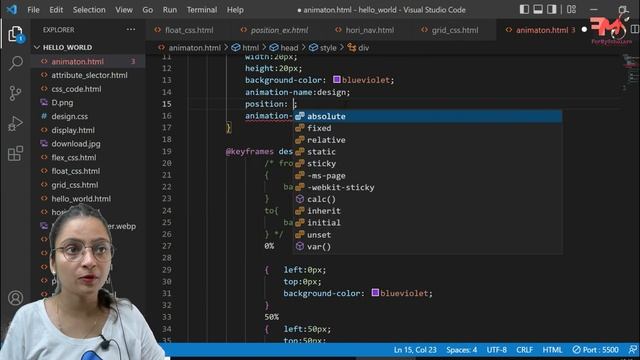Choose initial from the suggestion list

pos(427,223)
